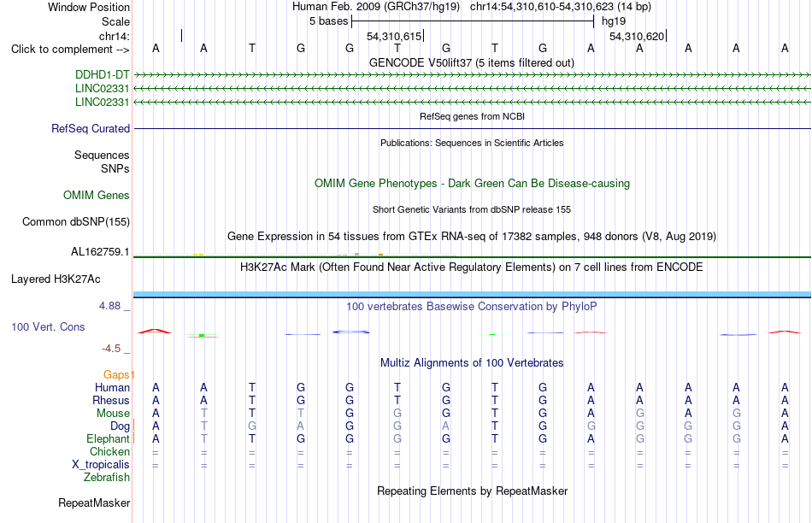
Task: Click the 100 Vert. Cons track label
Action: tap(48, 326)
